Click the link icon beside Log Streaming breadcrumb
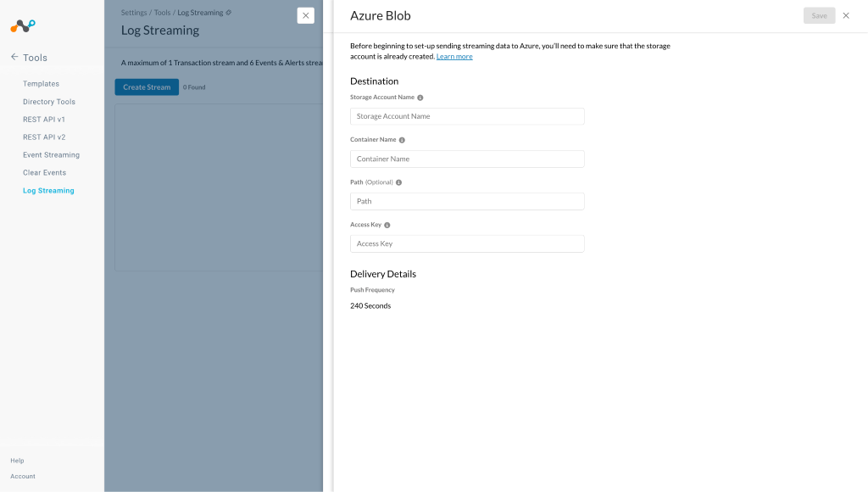 click(x=229, y=12)
